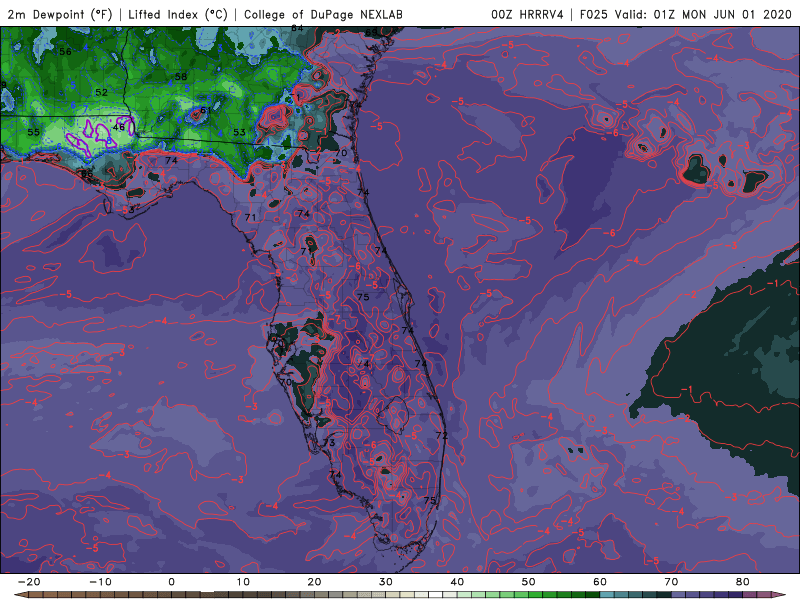
Task: Click the left arrow end of the color bar
Action: [20, 595]
